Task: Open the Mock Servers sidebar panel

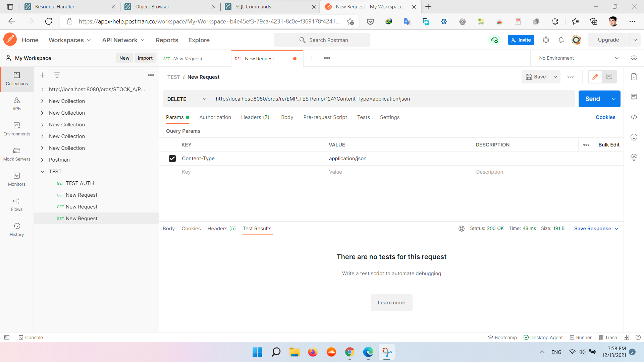Action: click(x=17, y=154)
